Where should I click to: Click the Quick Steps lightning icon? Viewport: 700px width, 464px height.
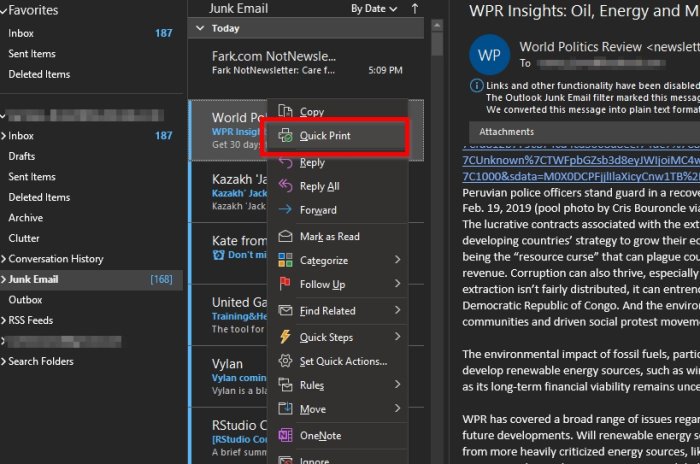click(285, 337)
